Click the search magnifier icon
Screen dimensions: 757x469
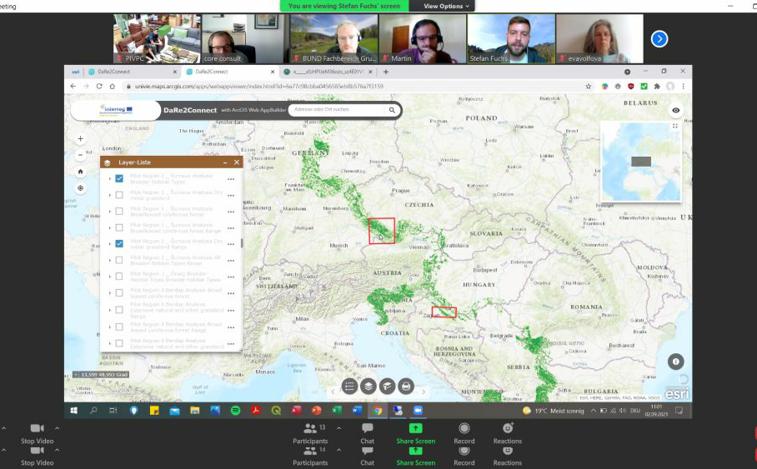tap(392, 110)
